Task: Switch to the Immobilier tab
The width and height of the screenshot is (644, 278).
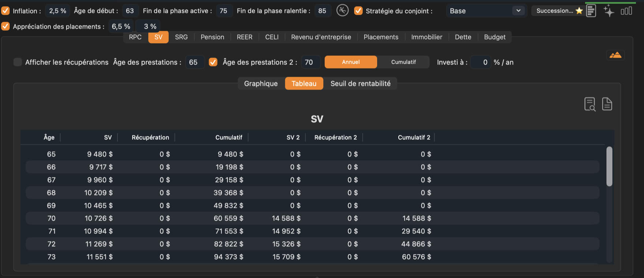Action: 427,37
